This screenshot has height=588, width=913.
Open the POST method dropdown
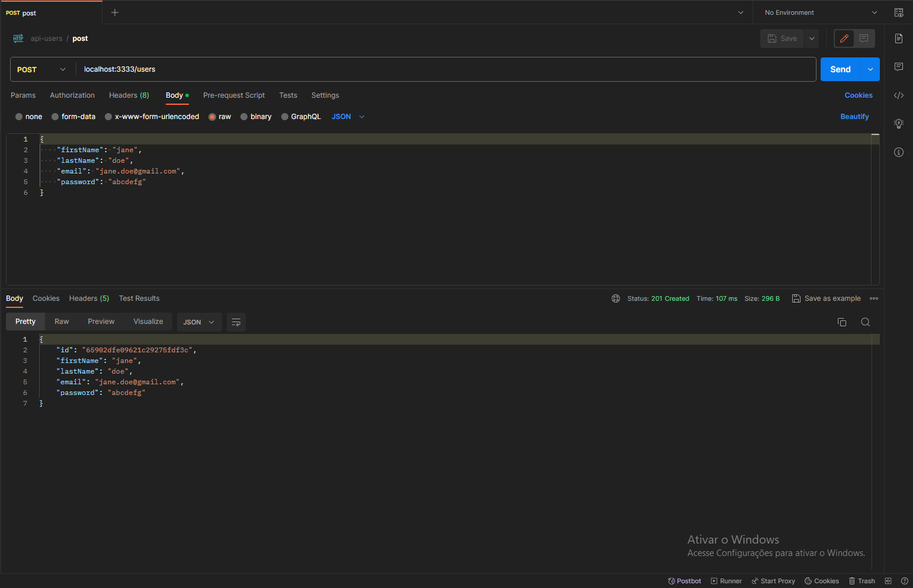41,69
